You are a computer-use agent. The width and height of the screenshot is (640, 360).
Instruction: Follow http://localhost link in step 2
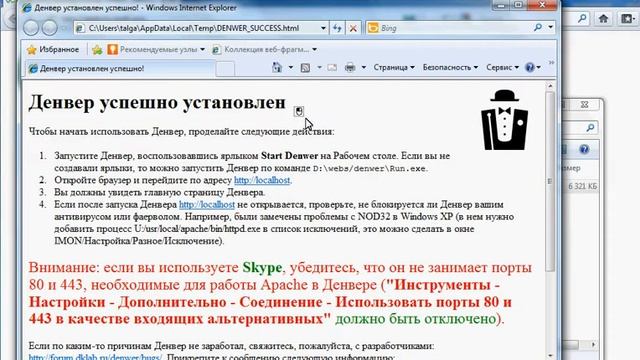point(262,180)
